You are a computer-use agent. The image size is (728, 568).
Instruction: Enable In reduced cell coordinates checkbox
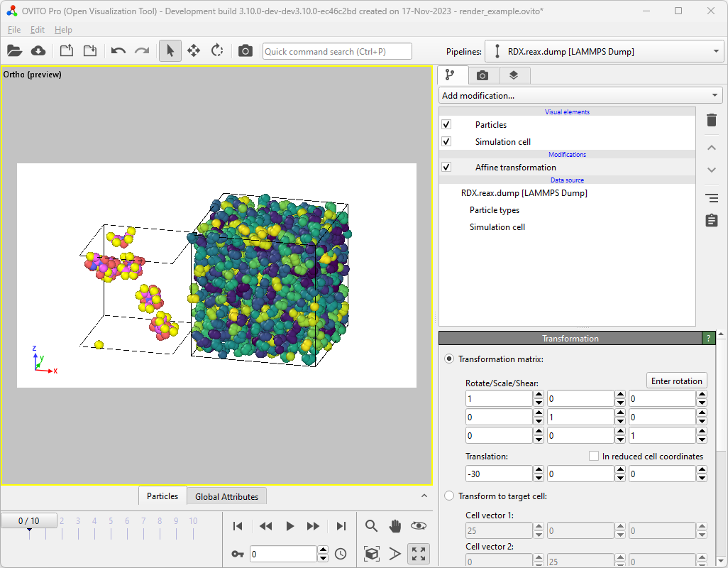coord(594,457)
